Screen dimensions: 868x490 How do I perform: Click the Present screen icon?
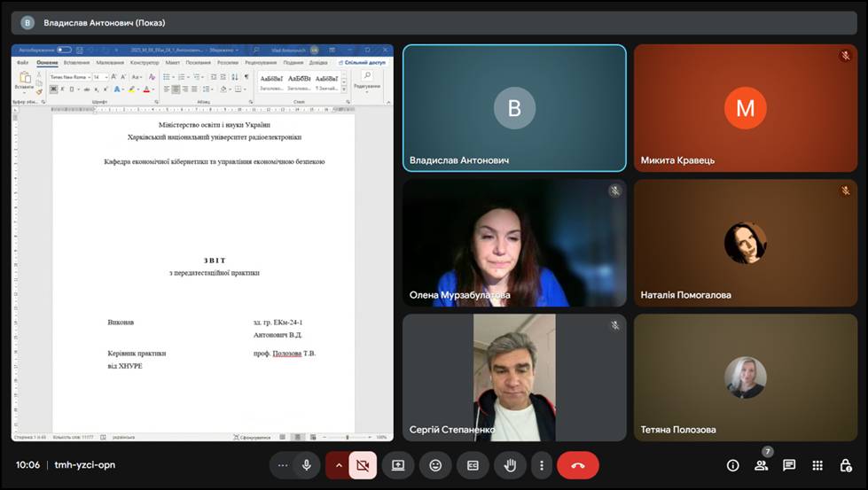click(x=398, y=465)
